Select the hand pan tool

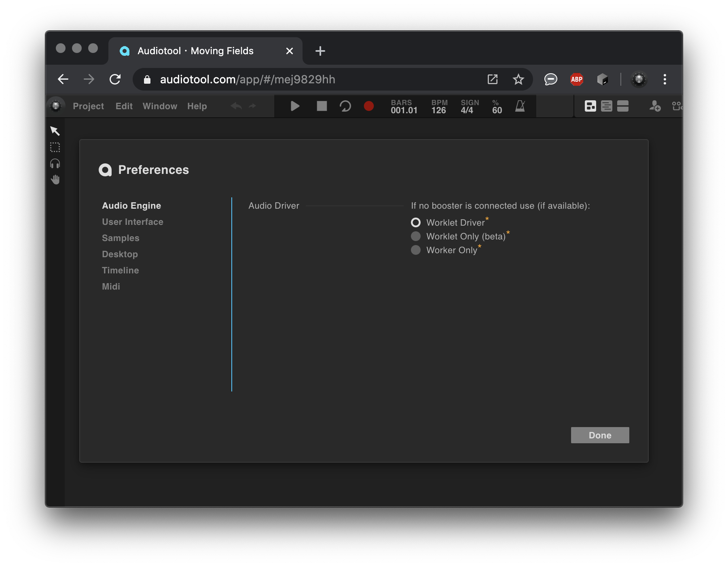point(55,180)
